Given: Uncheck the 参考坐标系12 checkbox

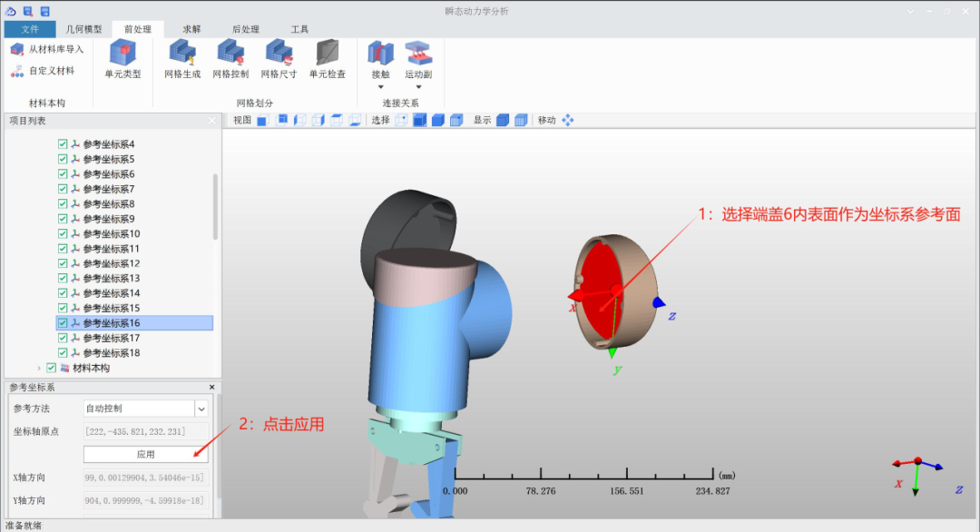Looking at the screenshot, I should pyautogui.click(x=63, y=263).
